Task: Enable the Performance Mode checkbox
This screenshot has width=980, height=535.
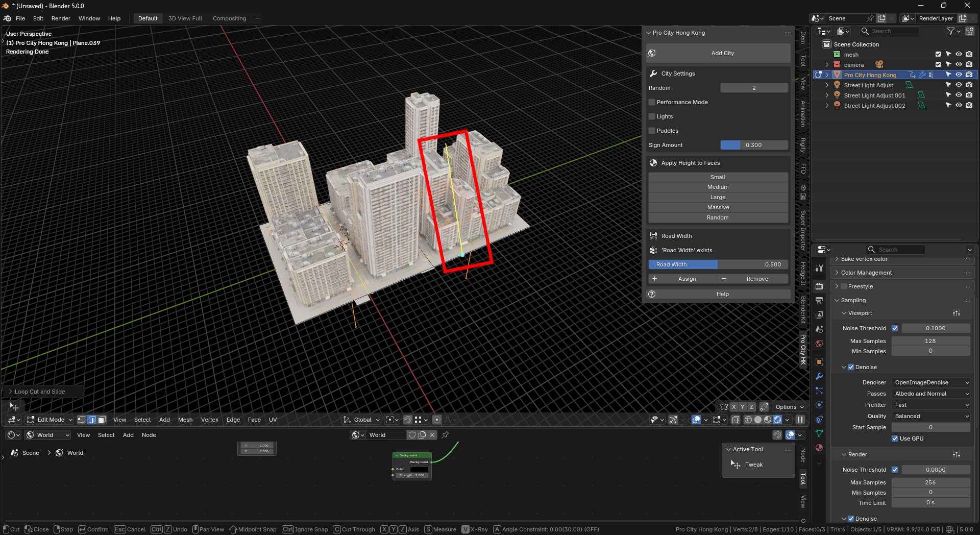Action: (652, 102)
